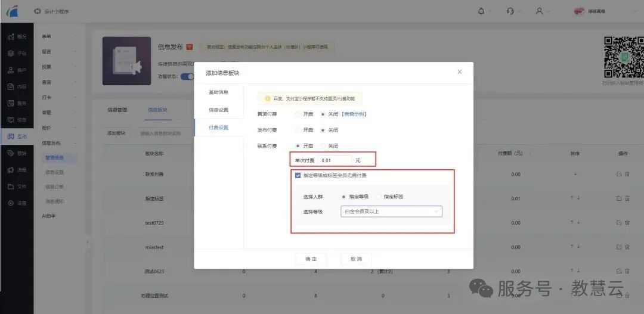The image size is (644, 314).
Task: Open 概况 in the left sidebar
Action: (17, 36)
